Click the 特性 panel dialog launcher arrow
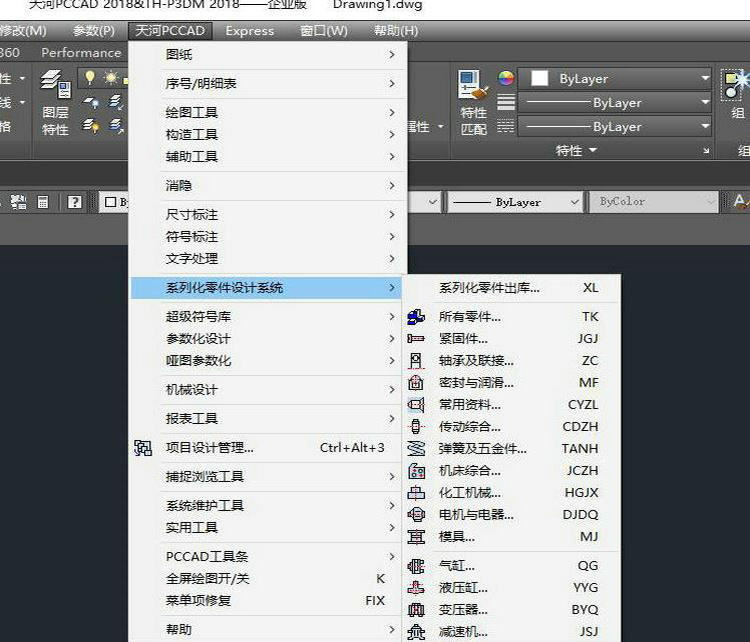Image resolution: width=750 pixels, height=642 pixels. [706, 151]
